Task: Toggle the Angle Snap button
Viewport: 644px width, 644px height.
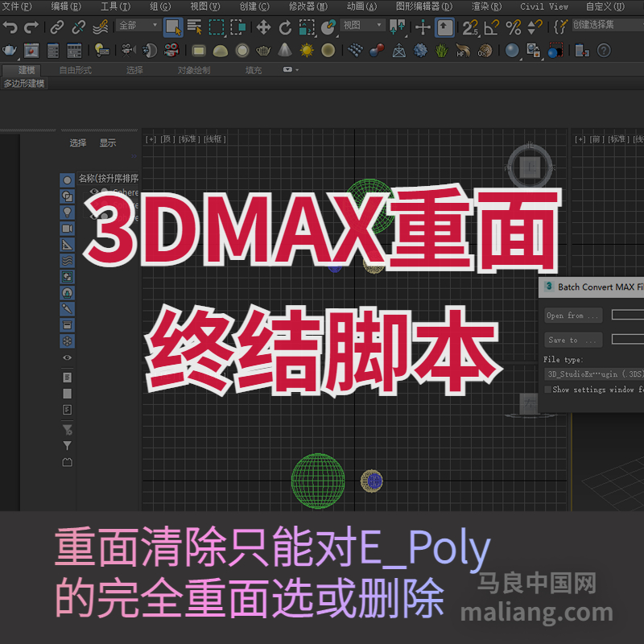Action: click(x=491, y=27)
